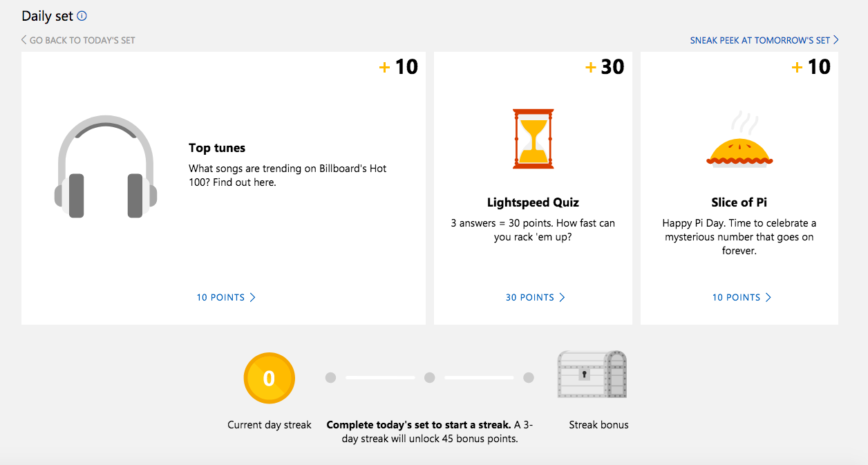
Task: Select the Top tunes card description
Action: [287, 175]
